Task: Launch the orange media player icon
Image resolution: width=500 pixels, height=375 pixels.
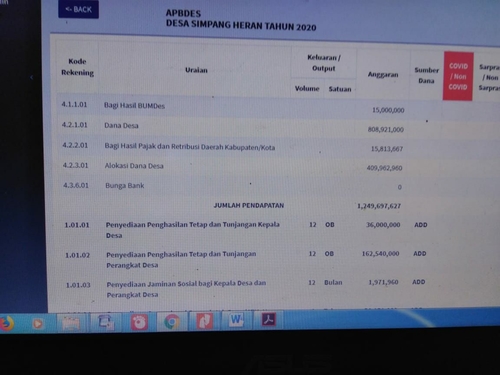Action: coord(38,323)
